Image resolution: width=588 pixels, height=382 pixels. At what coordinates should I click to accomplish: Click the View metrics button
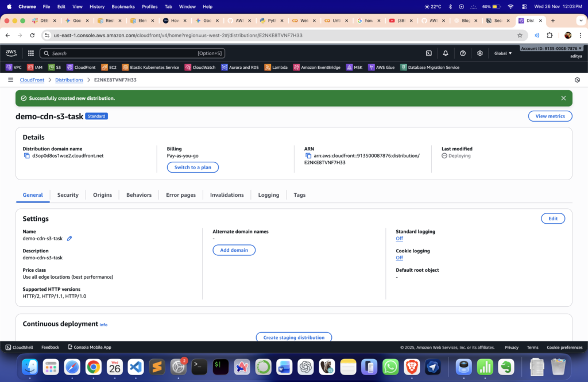point(550,116)
